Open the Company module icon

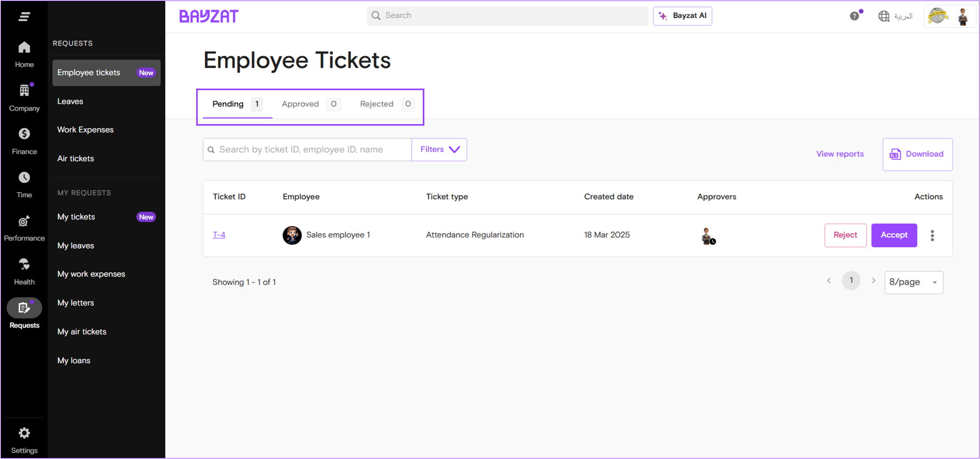(24, 98)
